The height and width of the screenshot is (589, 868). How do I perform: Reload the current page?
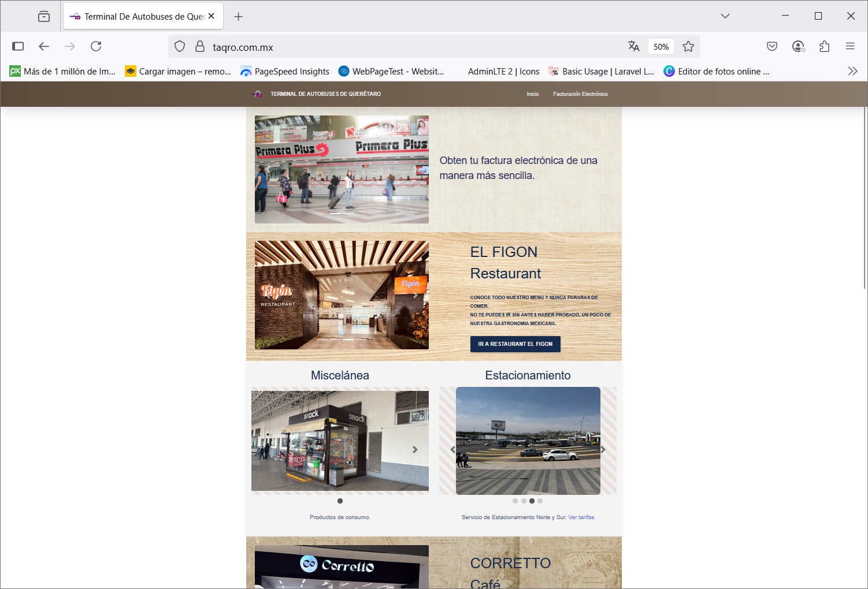coord(96,46)
